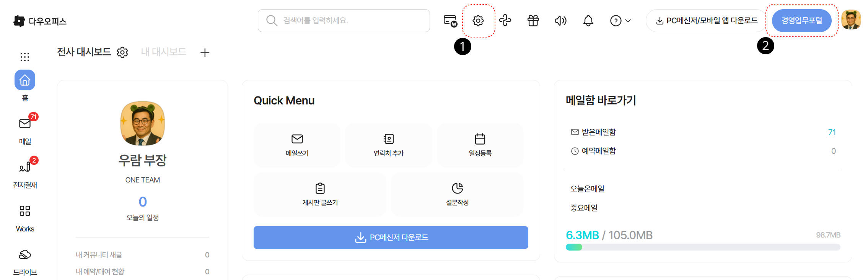Open 받은메일함 inbox link

[599, 132]
